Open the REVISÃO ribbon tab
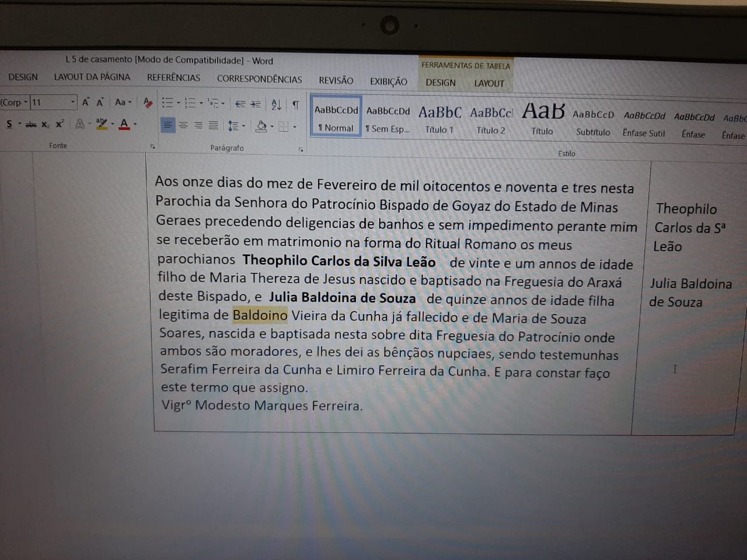The image size is (747, 560). [x=336, y=80]
